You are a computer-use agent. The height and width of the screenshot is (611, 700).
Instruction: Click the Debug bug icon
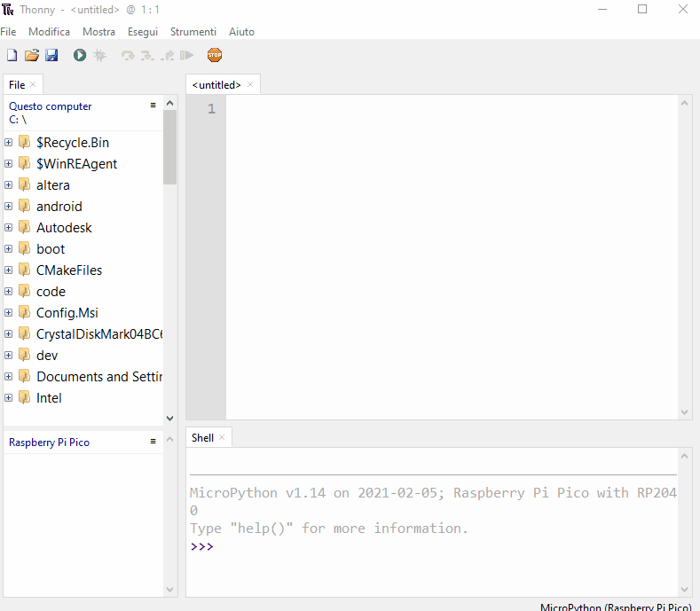coord(99,55)
